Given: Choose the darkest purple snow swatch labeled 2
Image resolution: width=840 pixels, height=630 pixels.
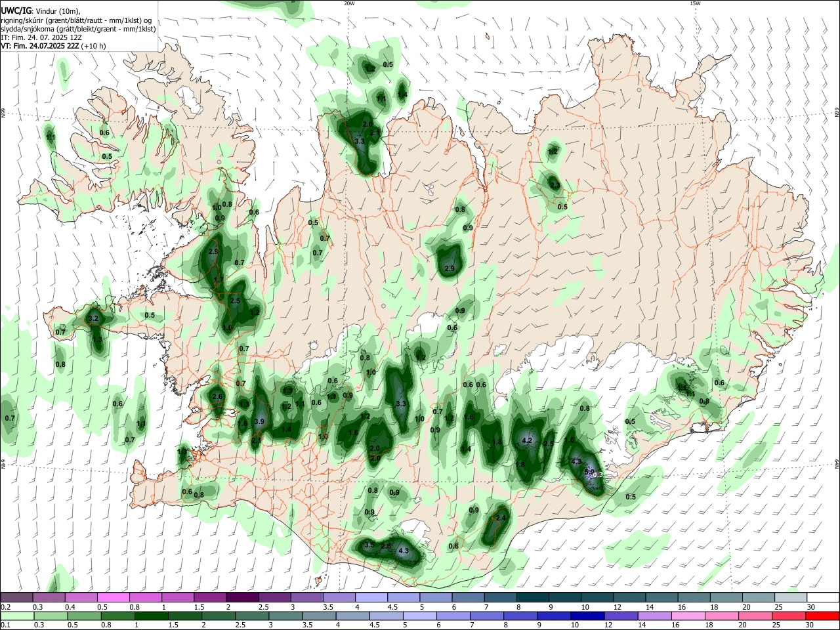Looking at the screenshot, I should [242, 597].
